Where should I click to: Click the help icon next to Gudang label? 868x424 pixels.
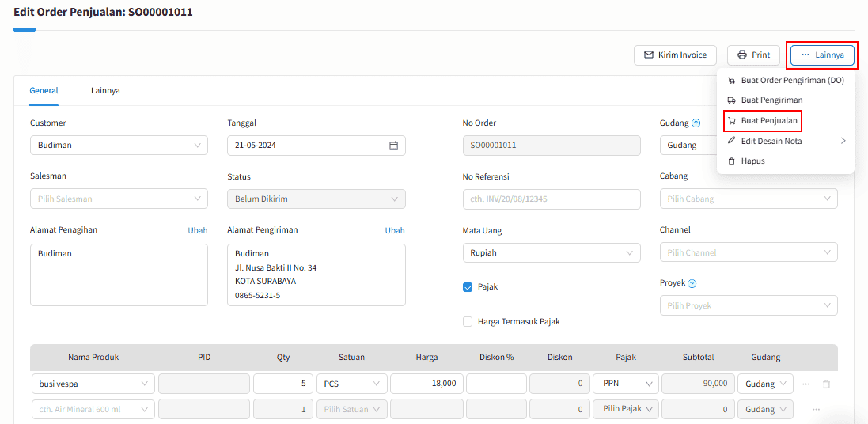pyautogui.click(x=696, y=123)
